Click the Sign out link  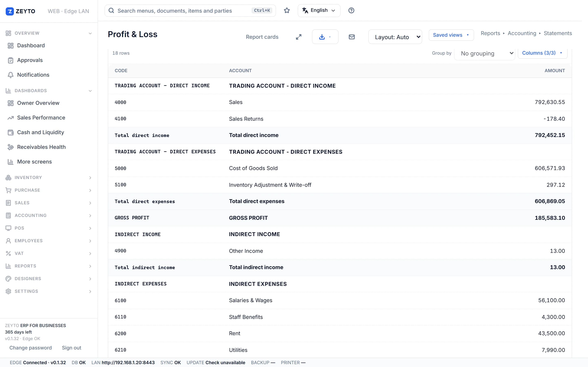tap(71, 348)
